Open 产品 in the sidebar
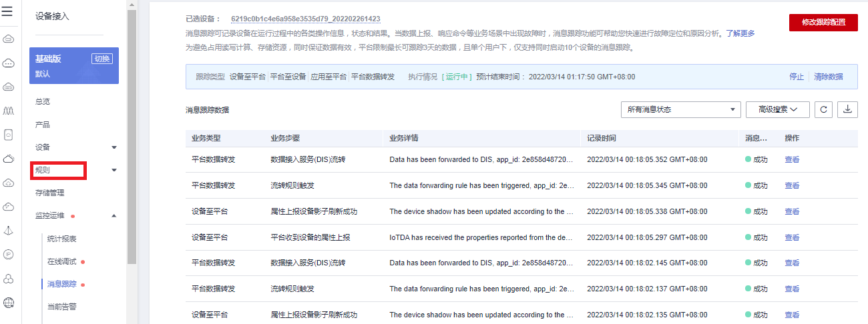868x324 pixels. click(x=43, y=125)
